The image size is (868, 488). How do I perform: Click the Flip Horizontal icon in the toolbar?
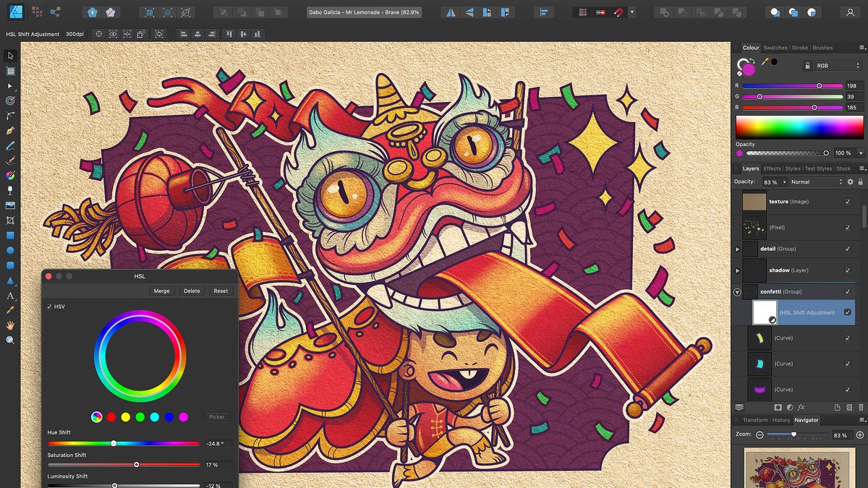(451, 12)
